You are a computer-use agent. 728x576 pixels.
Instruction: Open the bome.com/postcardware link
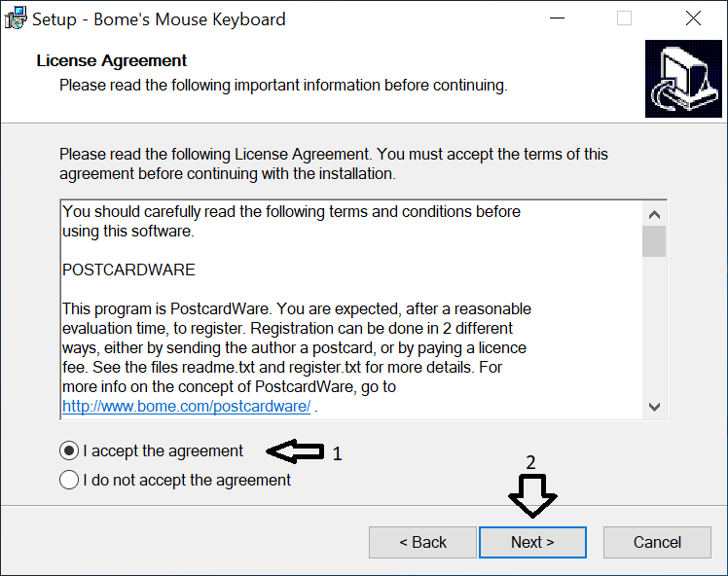pos(186,406)
